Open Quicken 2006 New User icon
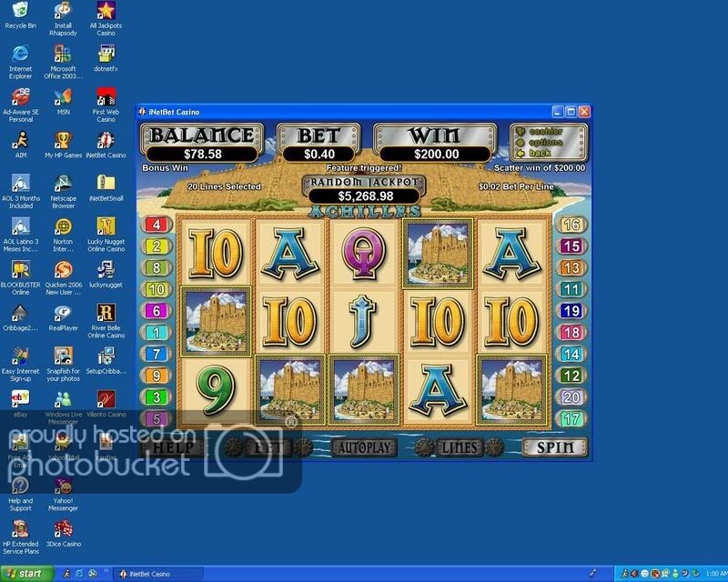 pyautogui.click(x=63, y=278)
